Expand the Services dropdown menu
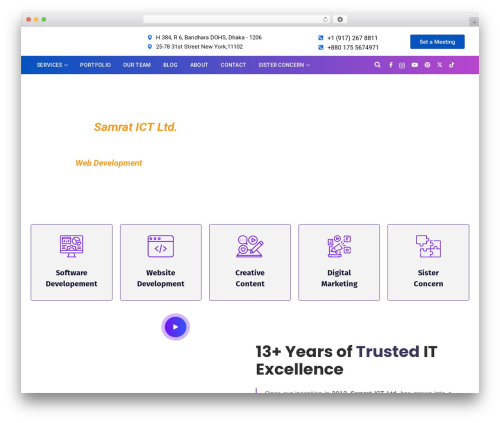500x423 pixels. 52,65
